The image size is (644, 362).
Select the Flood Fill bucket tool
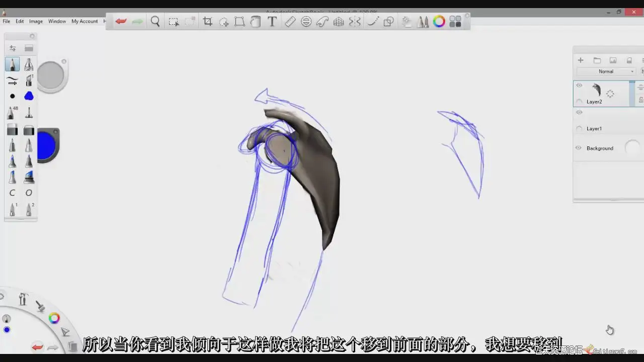coord(256,22)
